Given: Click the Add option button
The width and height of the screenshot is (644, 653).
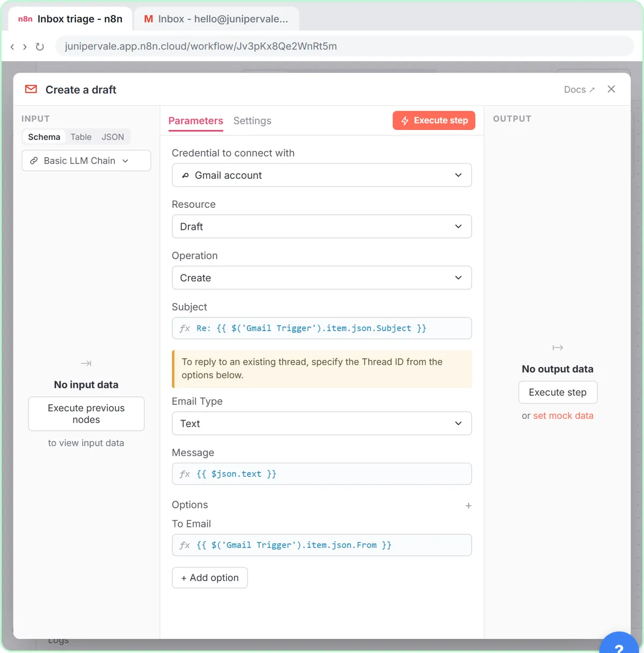Looking at the screenshot, I should tap(210, 578).
